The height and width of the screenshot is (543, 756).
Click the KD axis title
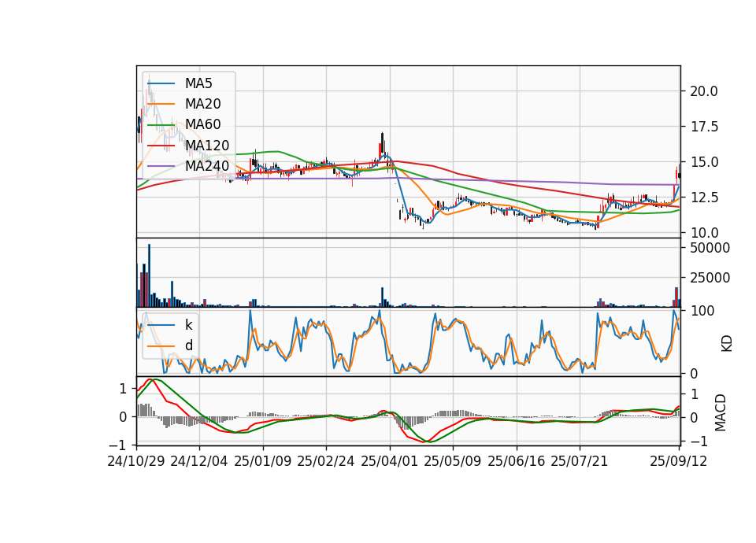pyautogui.click(x=727, y=344)
